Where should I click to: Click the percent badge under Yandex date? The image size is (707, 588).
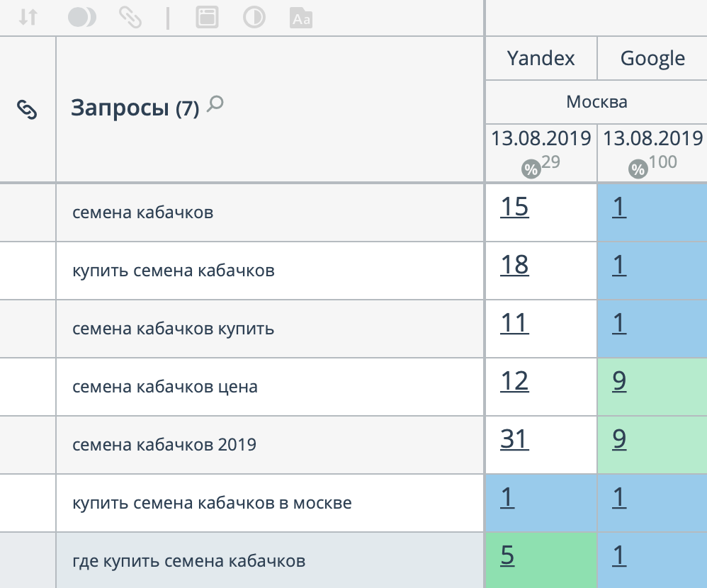tap(530, 169)
